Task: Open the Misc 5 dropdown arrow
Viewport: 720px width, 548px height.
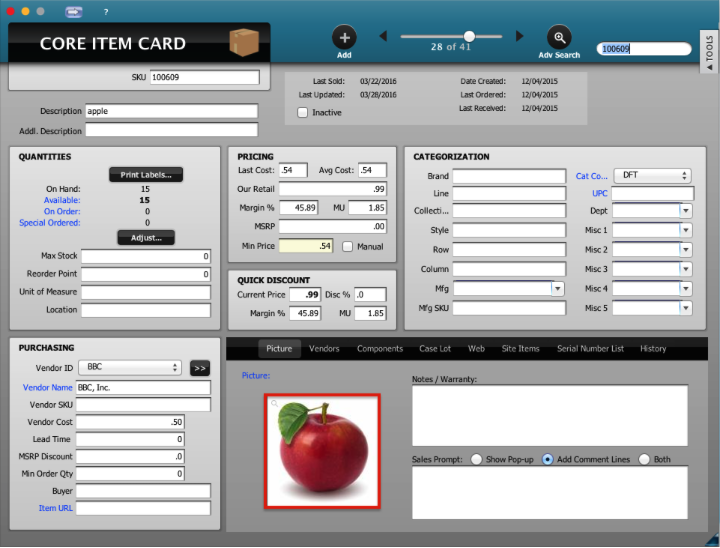Action: [x=686, y=308]
